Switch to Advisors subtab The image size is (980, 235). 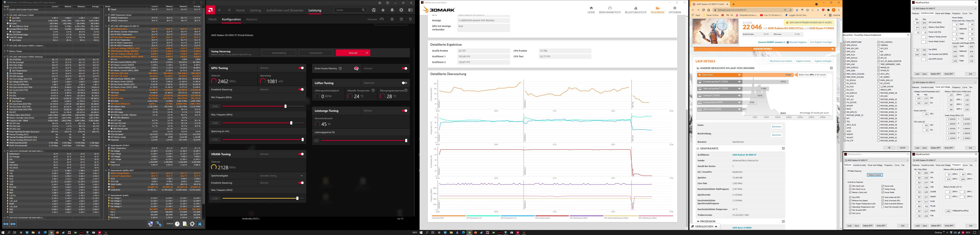[x=252, y=19]
